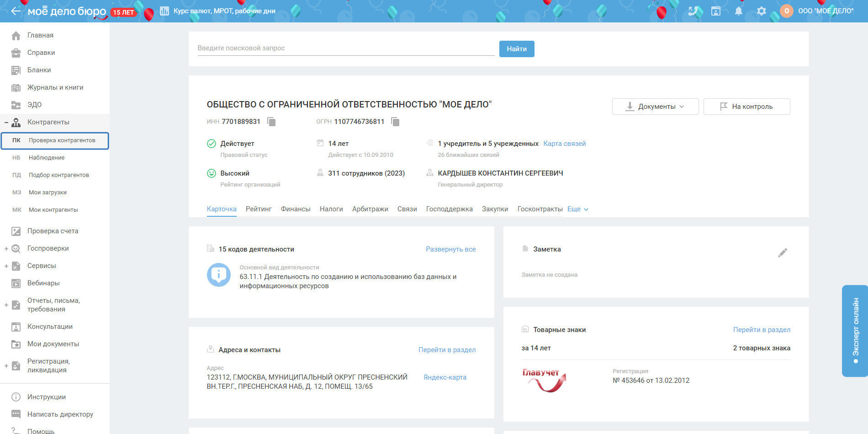Click the Проверка счета icon
Viewport: 868px width, 434px height.
click(16, 231)
